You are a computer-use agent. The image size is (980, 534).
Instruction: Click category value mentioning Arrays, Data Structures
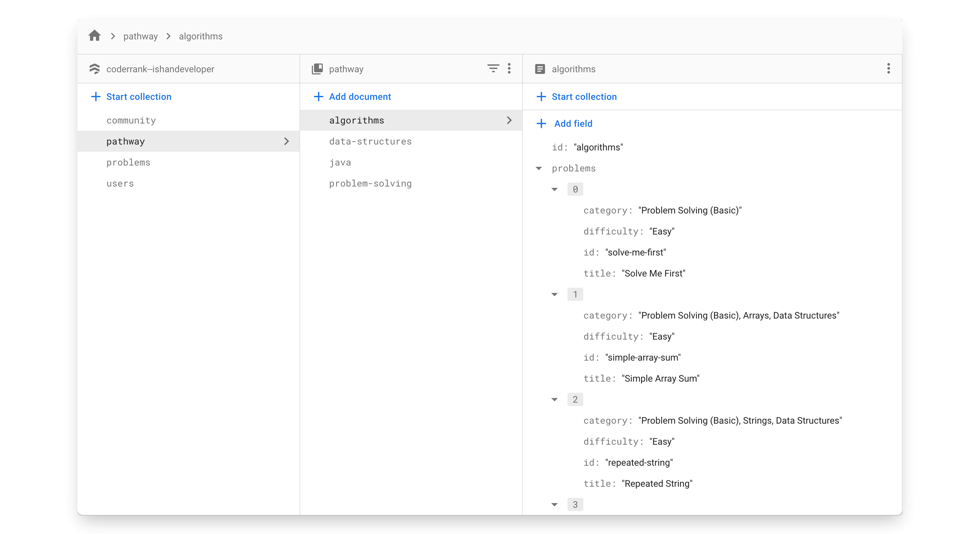(x=738, y=315)
